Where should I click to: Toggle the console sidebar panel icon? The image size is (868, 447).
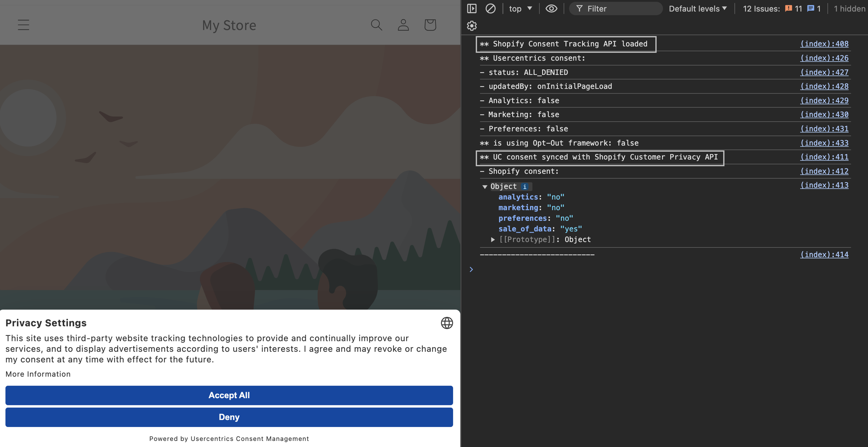(x=472, y=8)
